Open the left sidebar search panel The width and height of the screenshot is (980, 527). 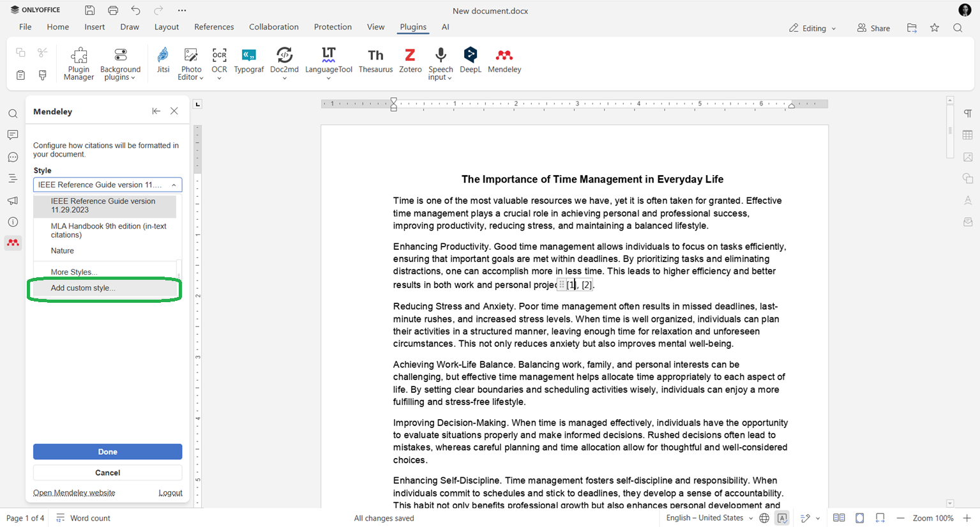13,114
